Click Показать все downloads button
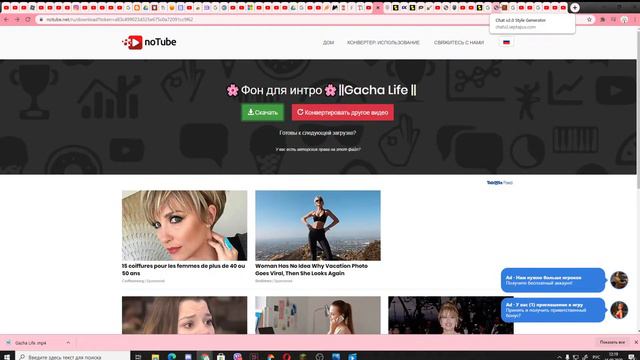The height and width of the screenshot is (360, 640). 612,342
